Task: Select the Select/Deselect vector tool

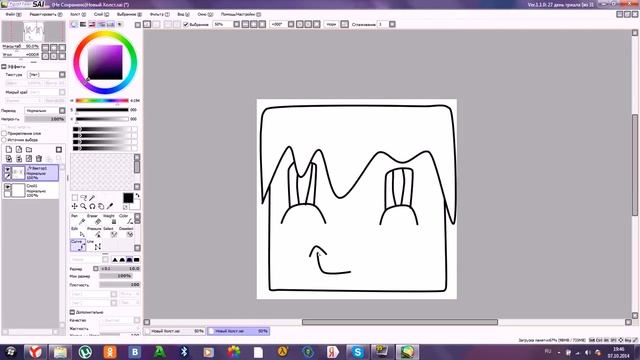Action: tap(110, 232)
